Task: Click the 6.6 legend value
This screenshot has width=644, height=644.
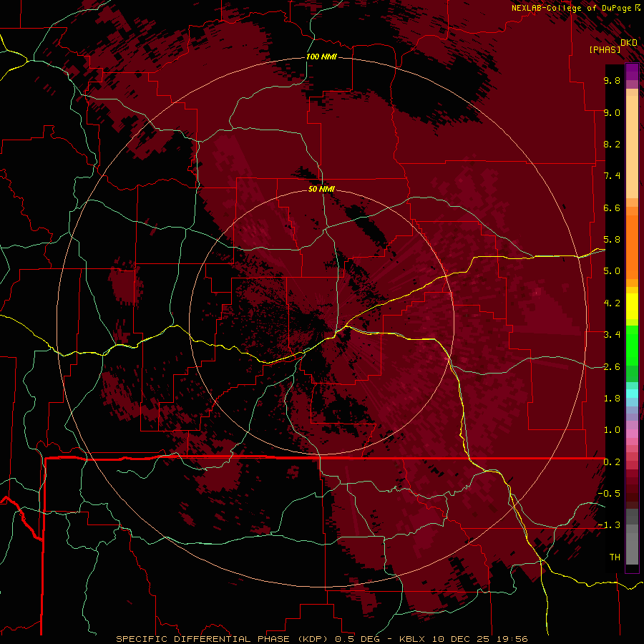Action: pos(612,208)
